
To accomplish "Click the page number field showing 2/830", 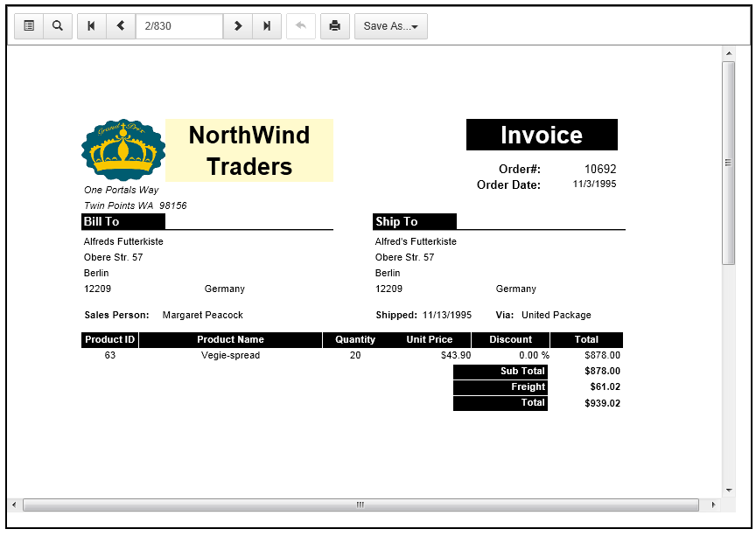I will pyautogui.click(x=179, y=26).
